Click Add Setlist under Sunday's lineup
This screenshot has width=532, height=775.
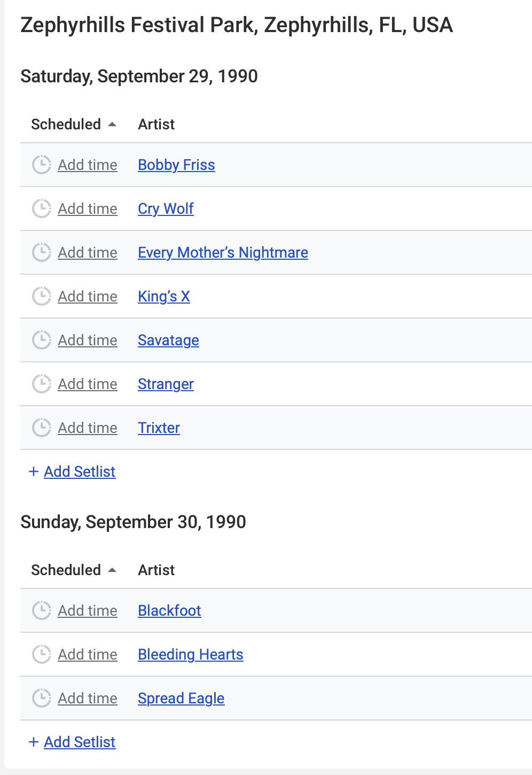click(x=80, y=742)
